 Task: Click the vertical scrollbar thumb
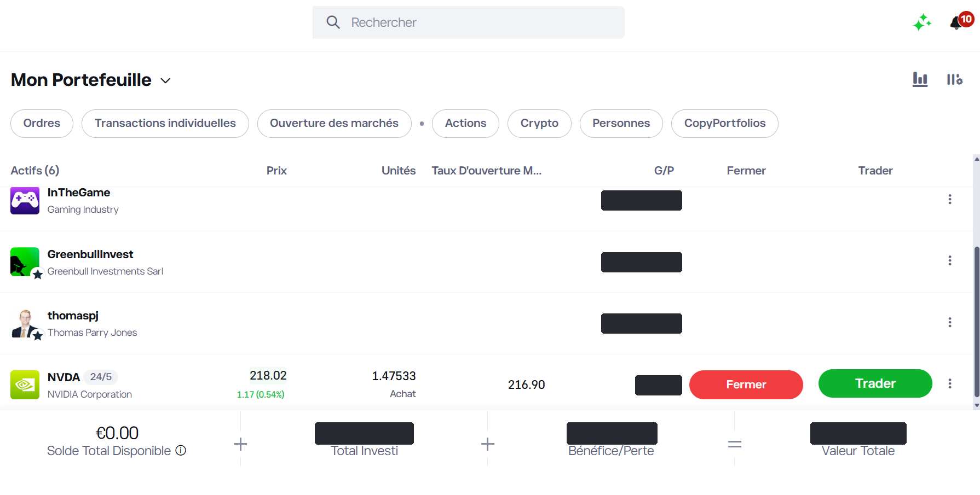977,322
